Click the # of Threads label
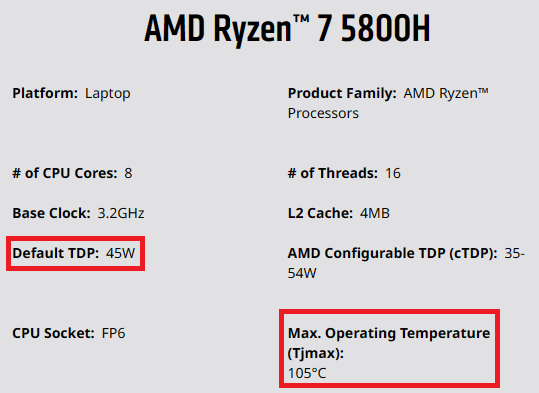 (x=333, y=173)
